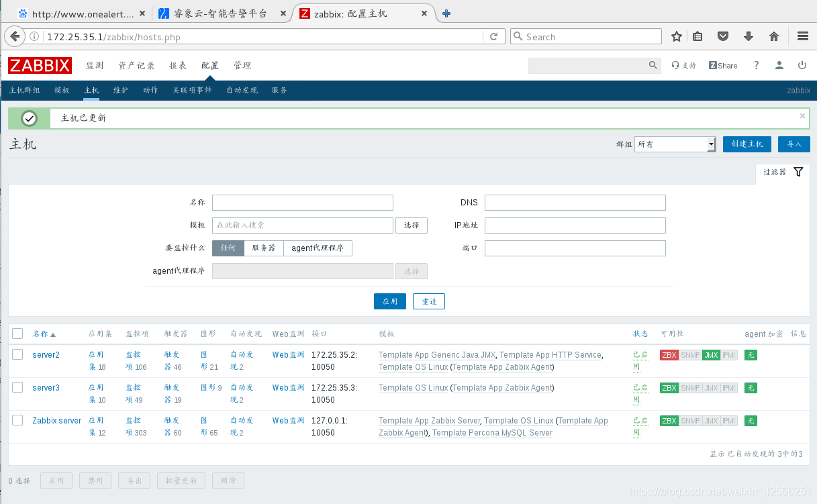Click the IP地址 filter input field
Image resolution: width=817 pixels, height=504 pixels.
[x=575, y=225]
